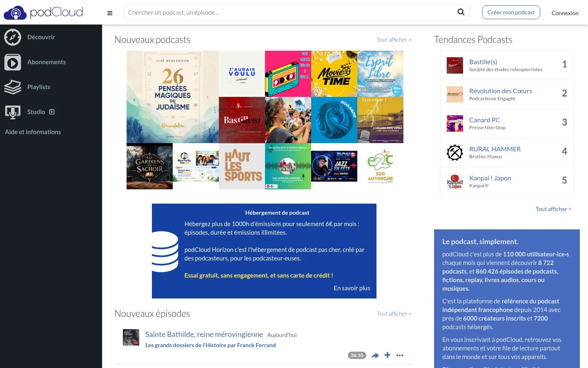Screen dimensions: 588x368
Task: Click the 26:10 duration badge
Action: [357, 355]
